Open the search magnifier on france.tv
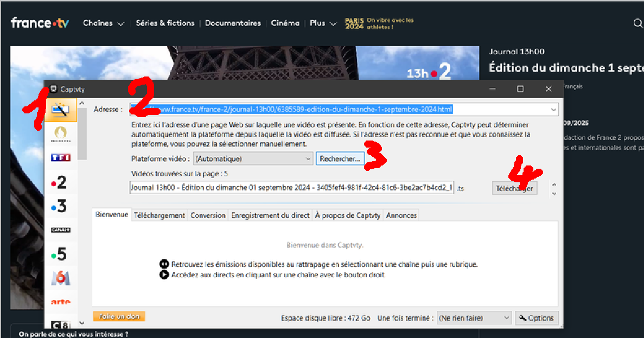 (x=638, y=23)
